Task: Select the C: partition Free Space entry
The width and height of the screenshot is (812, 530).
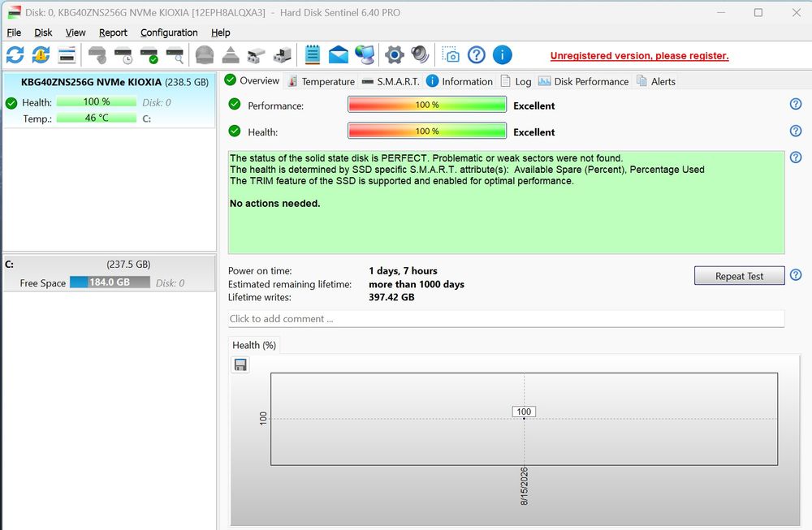Action: pyautogui.click(x=110, y=274)
